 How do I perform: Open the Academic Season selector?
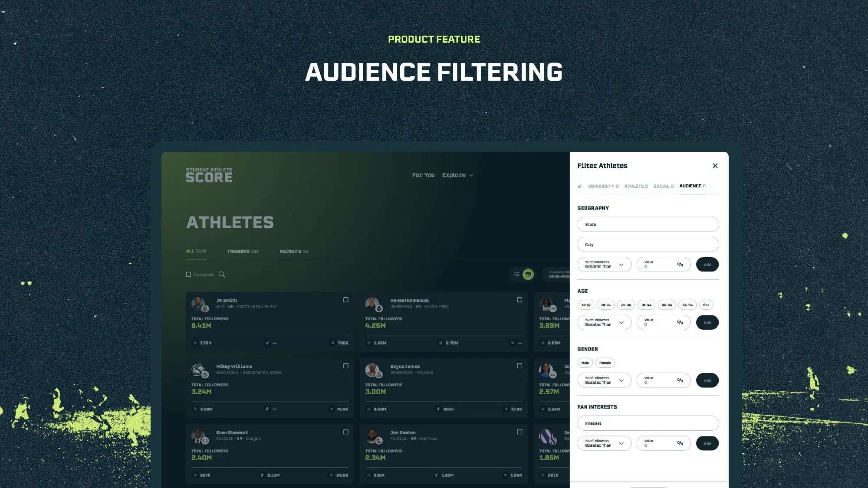[557, 274]
